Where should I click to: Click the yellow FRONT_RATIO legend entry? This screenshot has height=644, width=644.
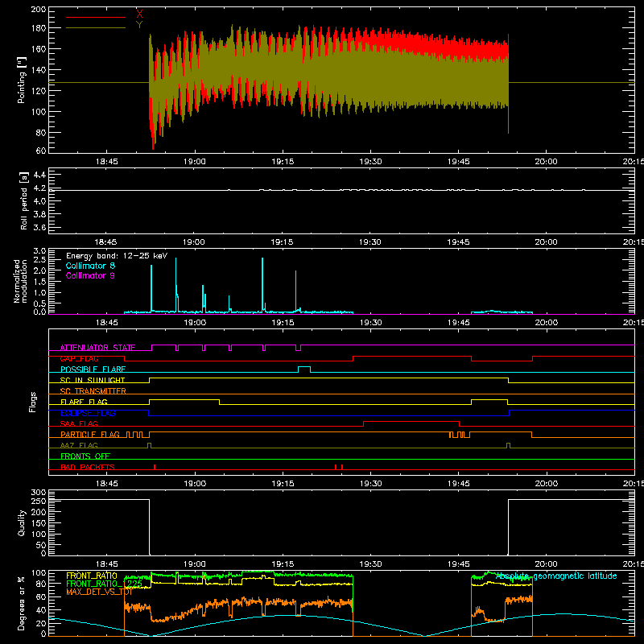coord(92,576)
